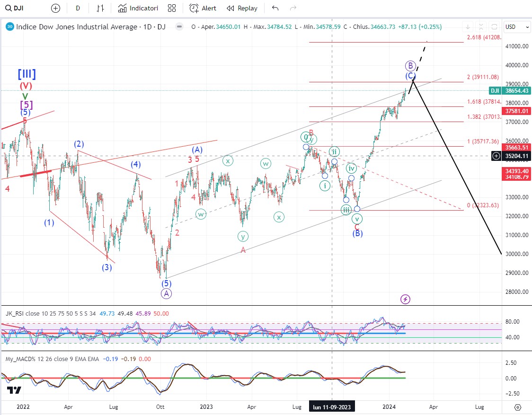The width and height of the screenshot is (532, 415).
Task: Select the blue (2) wave label
Action: 79,144
